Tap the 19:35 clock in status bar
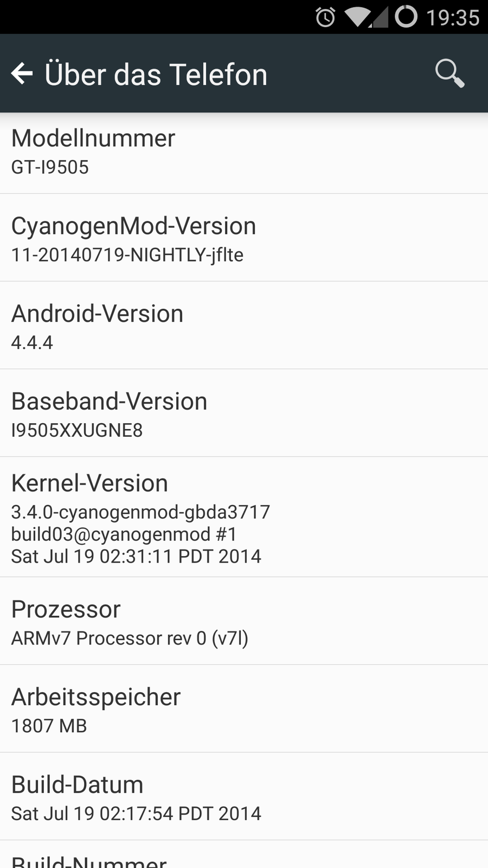Image resolution: width=488 pixels, height=868 pixels. (453, 18)
